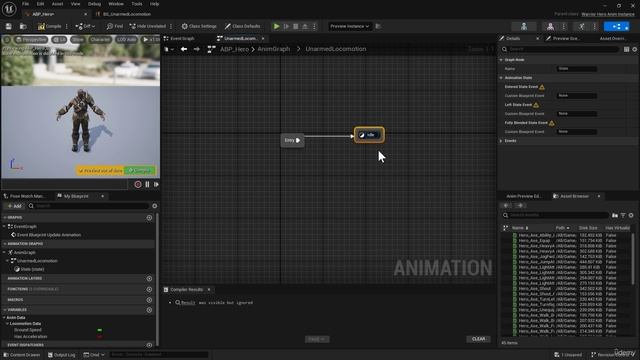This screenshot has height=360, width=640.
Task: Add new Animation Layer with plus icon
Action: [x=149, y=278]
